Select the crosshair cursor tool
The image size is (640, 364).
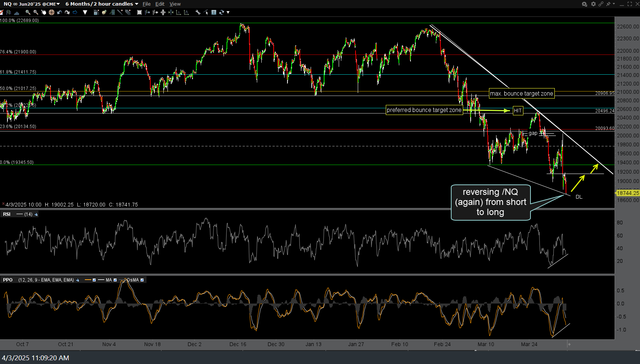(x=52, y=12)
